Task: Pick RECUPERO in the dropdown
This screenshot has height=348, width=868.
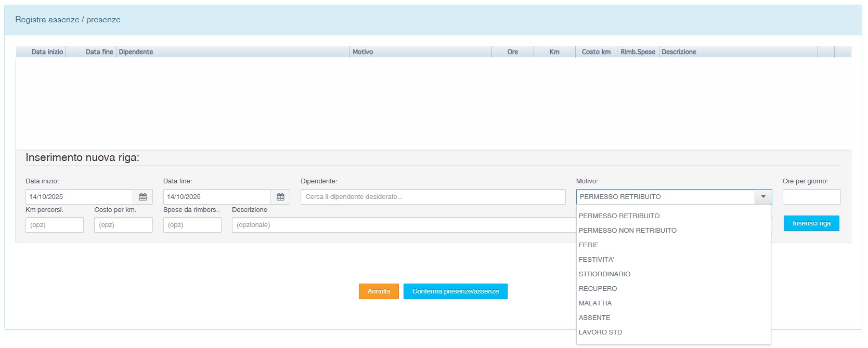Action: pos(598,289)
